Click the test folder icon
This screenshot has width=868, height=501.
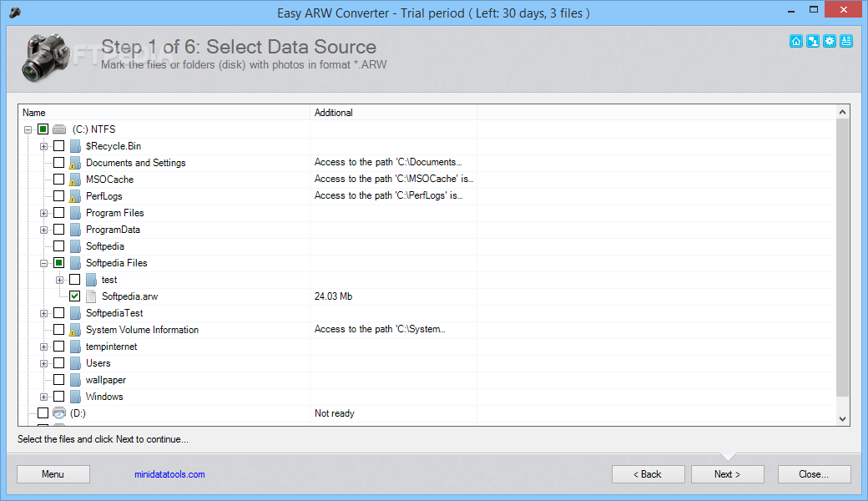(91, 280)
